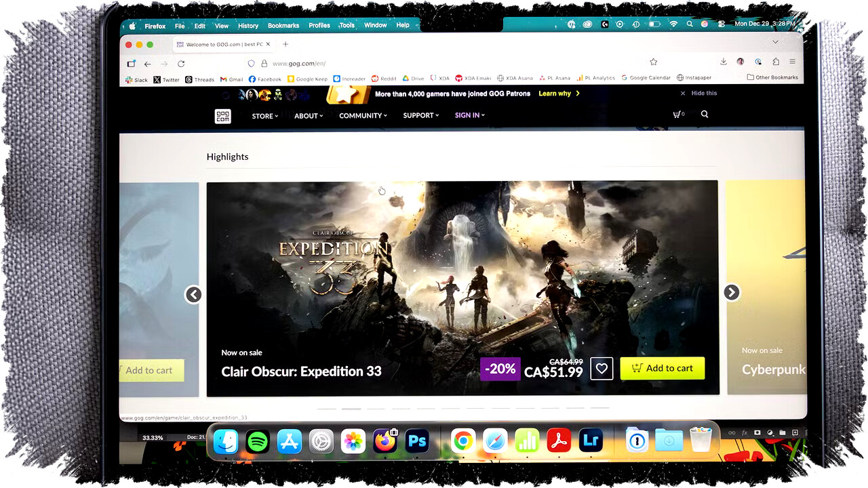Open the Bookmarks menu in the menu bar
Screen dimensions: 868x488
coord(283,25)
